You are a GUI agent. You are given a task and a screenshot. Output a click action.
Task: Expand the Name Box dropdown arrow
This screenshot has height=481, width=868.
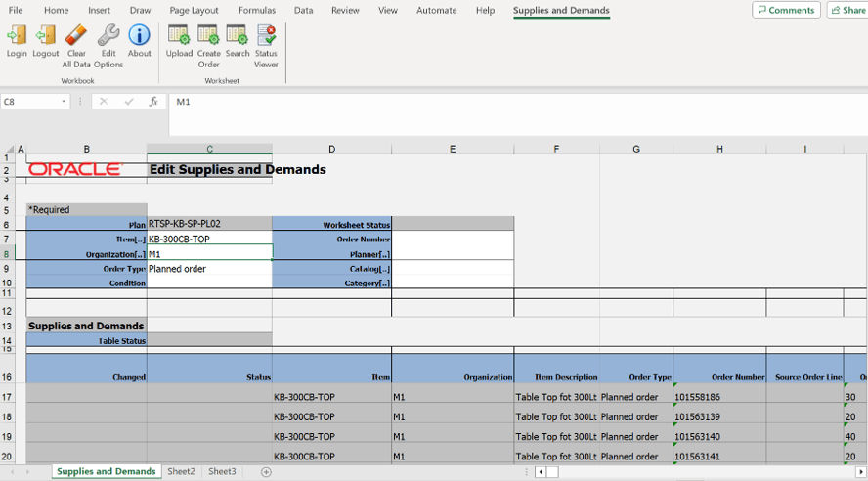64,102
